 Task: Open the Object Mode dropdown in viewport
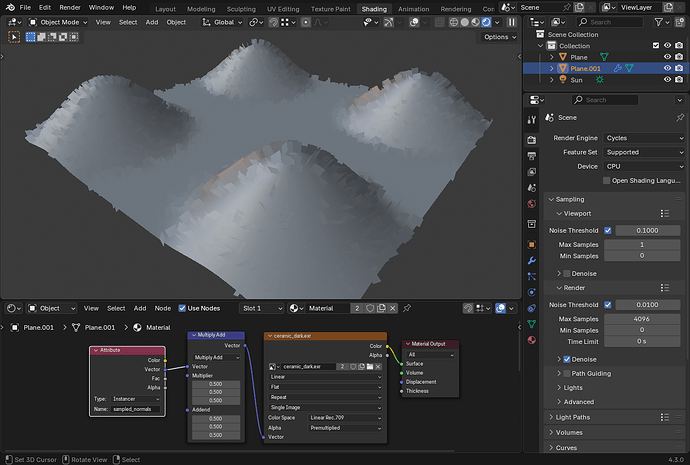58,22
